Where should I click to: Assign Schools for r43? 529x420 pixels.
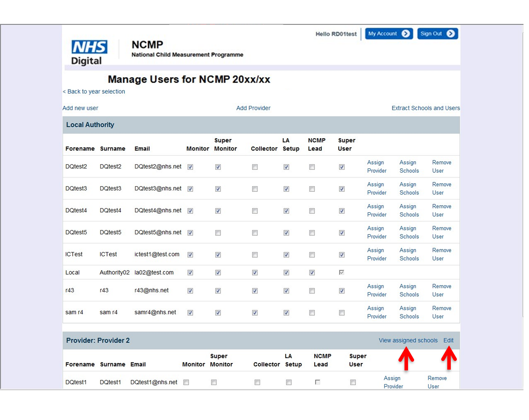(409, 290)
